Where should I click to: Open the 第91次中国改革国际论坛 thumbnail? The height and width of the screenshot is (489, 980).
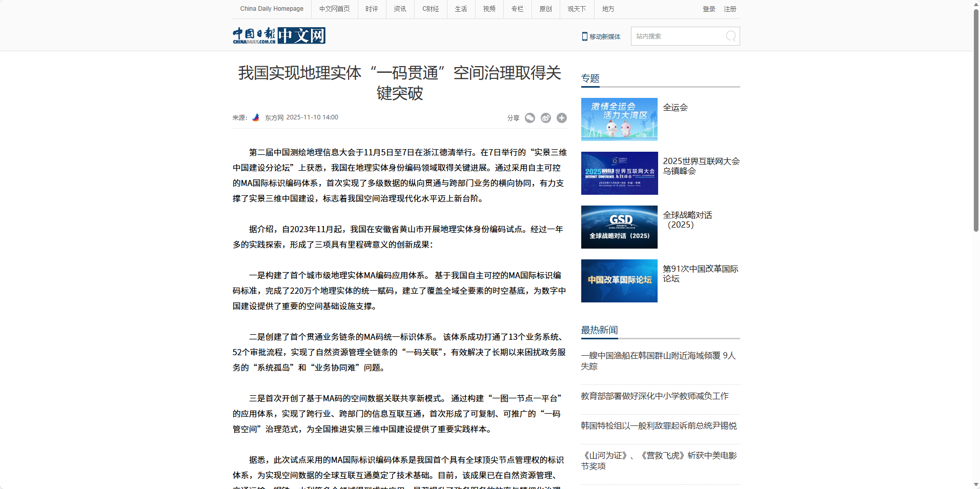[619, 280]
